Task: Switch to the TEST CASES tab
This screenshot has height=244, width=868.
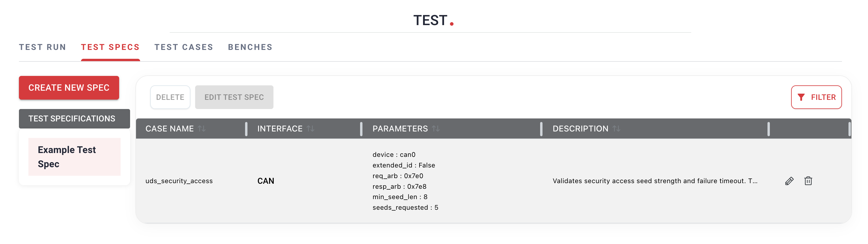Action: point(183,47)
